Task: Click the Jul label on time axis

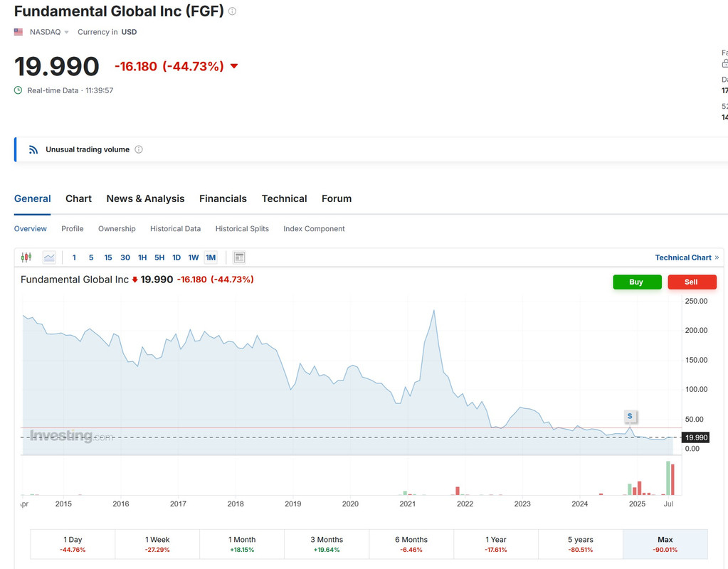Action: 668,504
